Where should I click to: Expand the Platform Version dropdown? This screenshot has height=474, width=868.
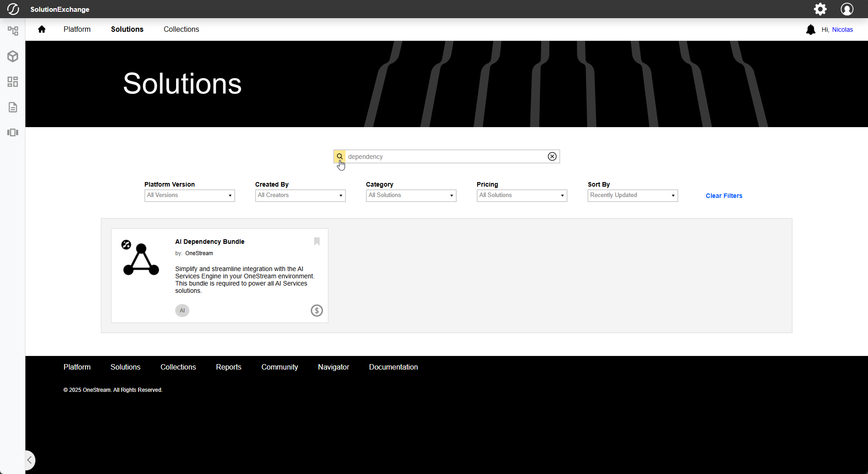pos(189,195)
